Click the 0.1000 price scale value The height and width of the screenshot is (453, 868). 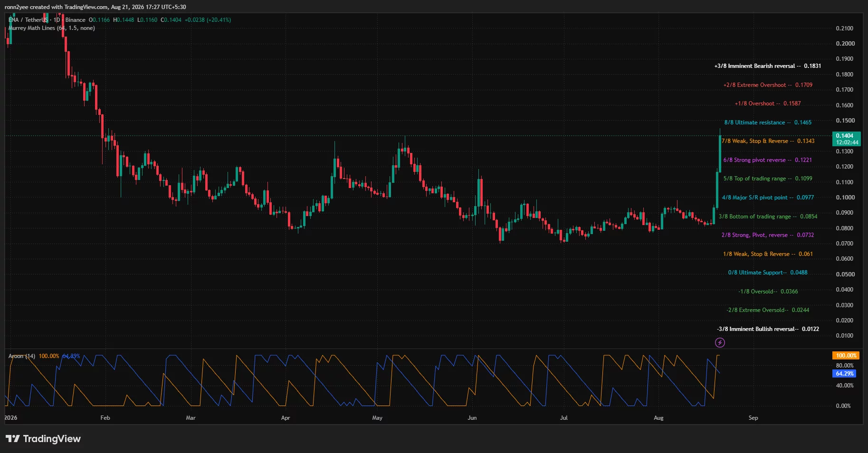(x=845, y=198)
